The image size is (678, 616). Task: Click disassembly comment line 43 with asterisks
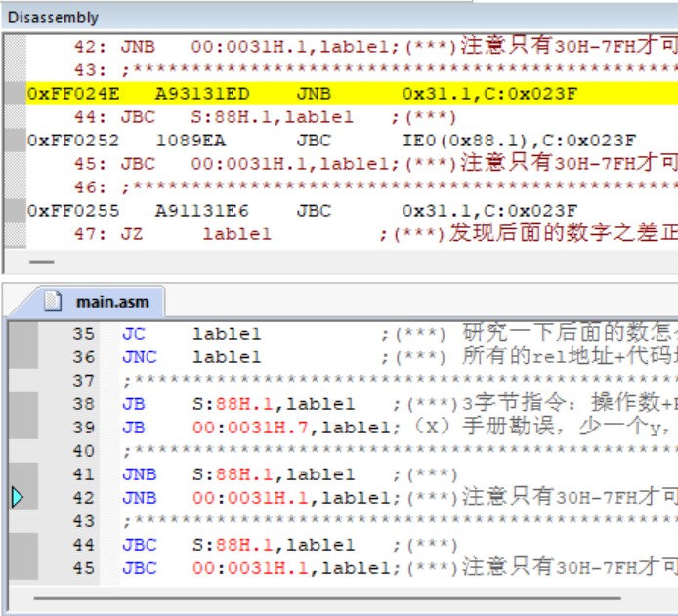click(x=352, y=70)
